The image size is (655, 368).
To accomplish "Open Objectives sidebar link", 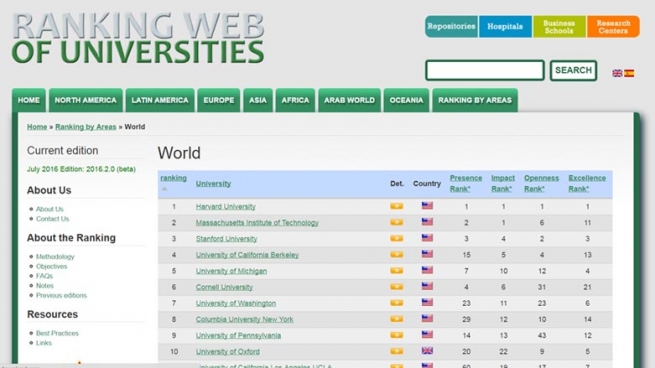I will pos(51,266).
